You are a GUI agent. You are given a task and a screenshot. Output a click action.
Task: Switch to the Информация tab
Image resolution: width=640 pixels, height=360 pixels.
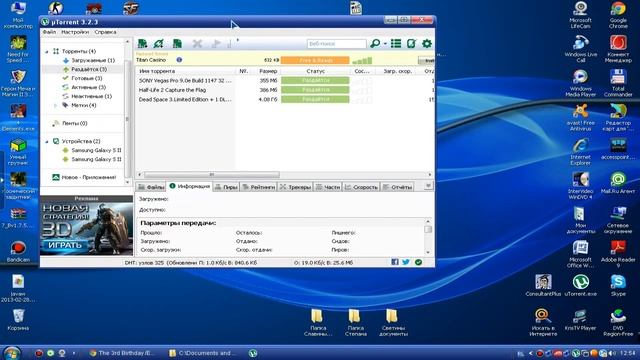coord(189,186)
